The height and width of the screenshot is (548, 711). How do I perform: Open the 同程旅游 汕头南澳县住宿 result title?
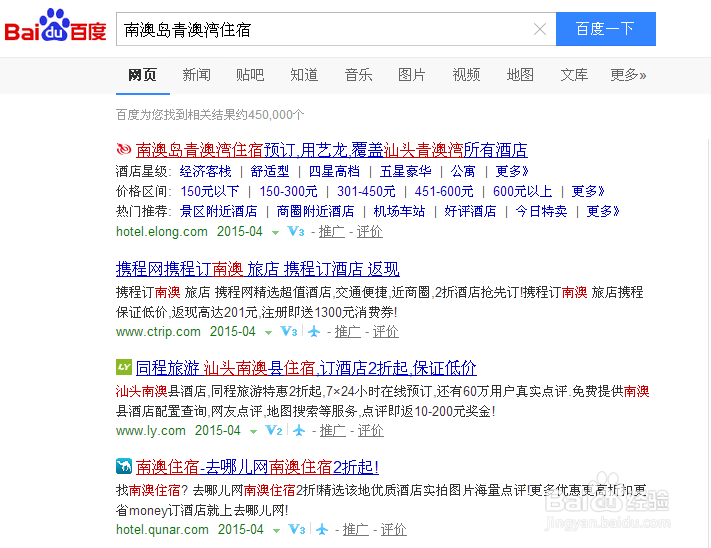(306, 368)
